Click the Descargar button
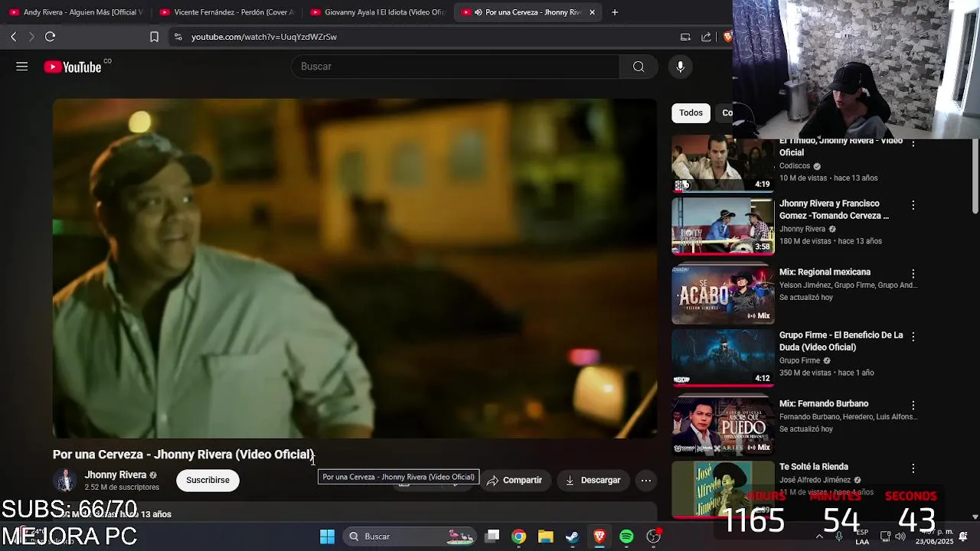 [593, 481]
